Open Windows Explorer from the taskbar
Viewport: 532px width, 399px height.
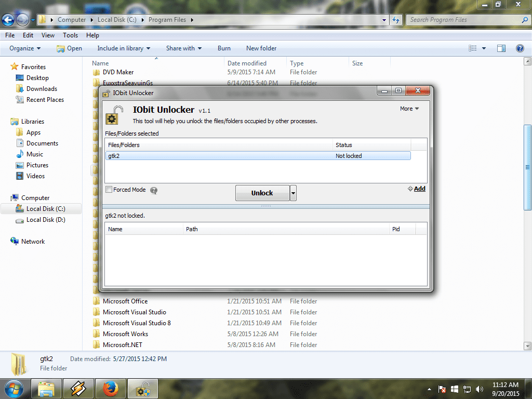[46, 389]
